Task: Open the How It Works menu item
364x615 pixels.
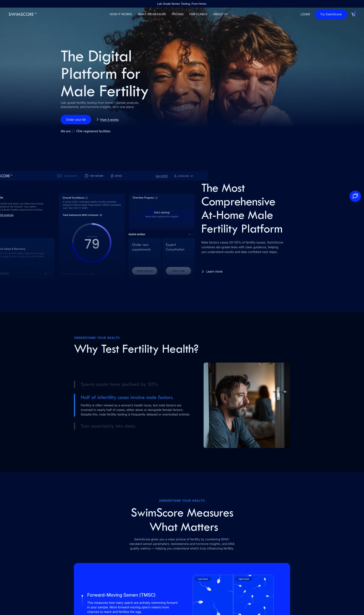Action: [x=121, y=14]
